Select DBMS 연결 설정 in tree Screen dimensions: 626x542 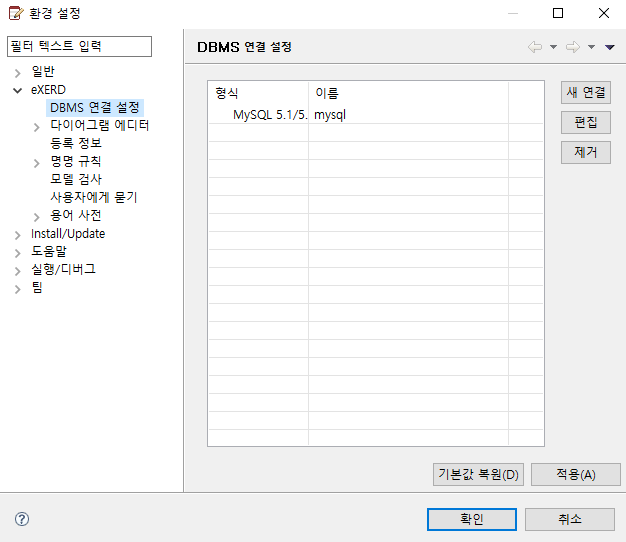(x=95, y=108)
